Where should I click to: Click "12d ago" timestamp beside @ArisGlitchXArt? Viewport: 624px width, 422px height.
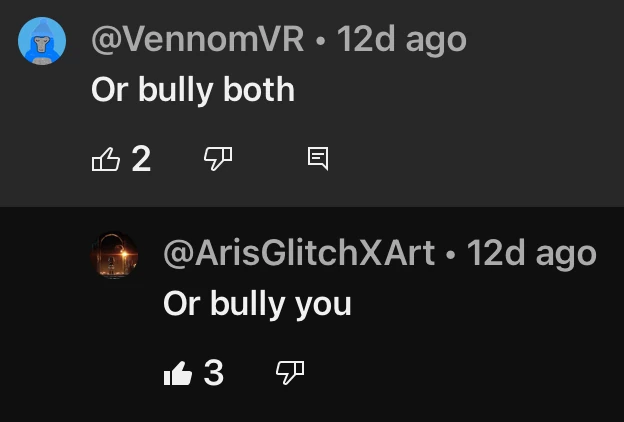click(532, 254)
